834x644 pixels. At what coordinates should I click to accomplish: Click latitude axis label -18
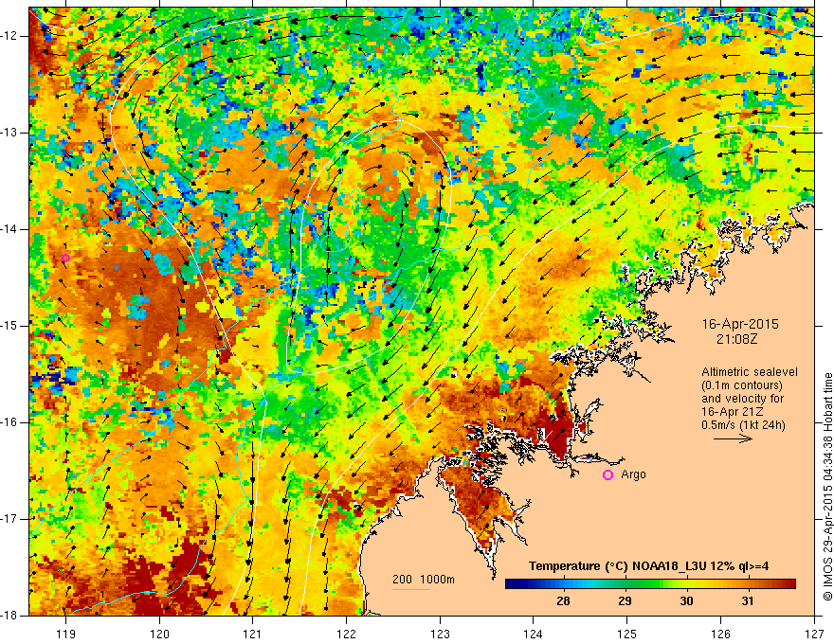[x=9, y=616]
